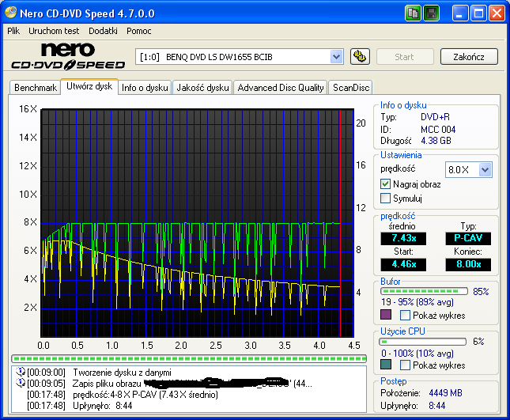510x420 pixels.
Task: Click the red position marker line in graph
Action: [340, 223]
